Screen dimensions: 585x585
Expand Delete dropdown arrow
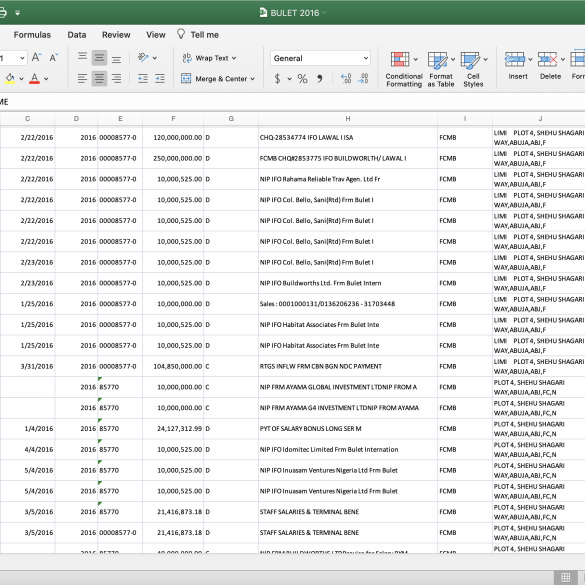pyautogui.click(x=563, y=59)
